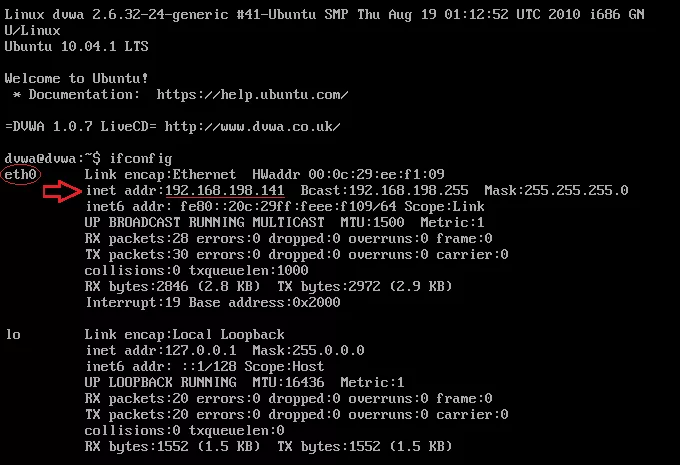This screenshot has width=680, height=465.
Task: Click the www.dvwa.co.uk URL
Action: pyautogui.click(x=252, y=127)
